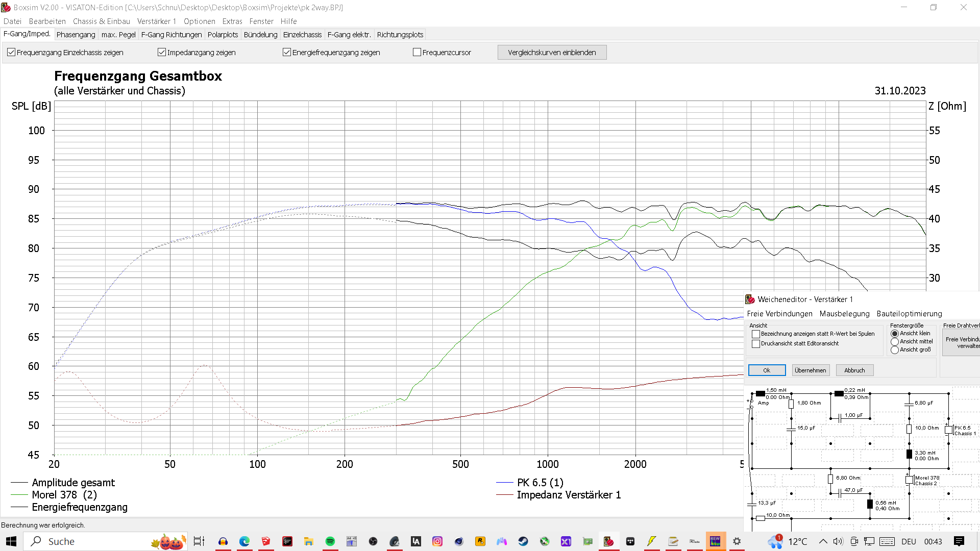Enable Druckansicht statt Editoransicht
This screenshot has height=551, width=980.
pos(756,344)
